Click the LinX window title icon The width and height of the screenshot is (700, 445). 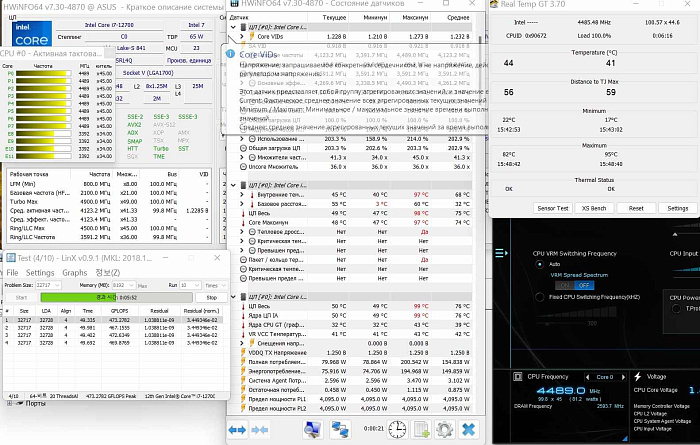tap(11, 258)
